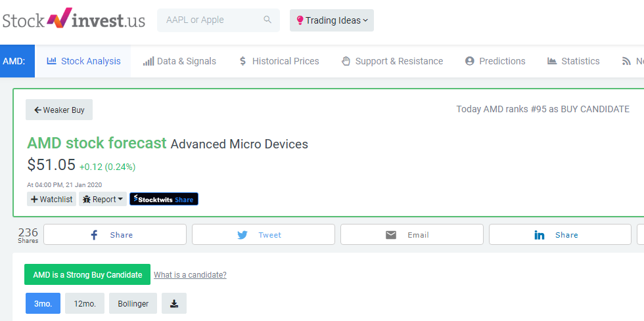The width and height of the screenshot is (644, 321).
Task: Switch chart to 3mo. view
Action: pyautogui.click(x=43, y=303)
